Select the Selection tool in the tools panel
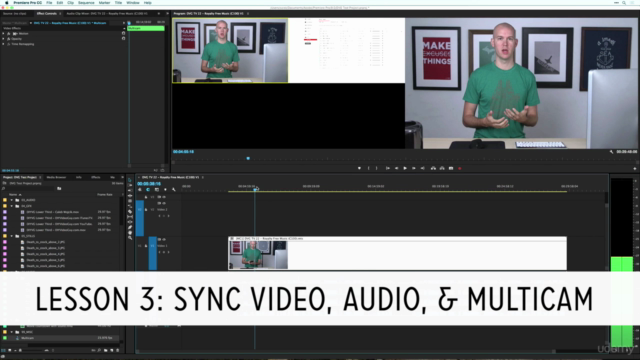This screenshot has width=640, height=360. pyautogui.click(x=130, y=180)
